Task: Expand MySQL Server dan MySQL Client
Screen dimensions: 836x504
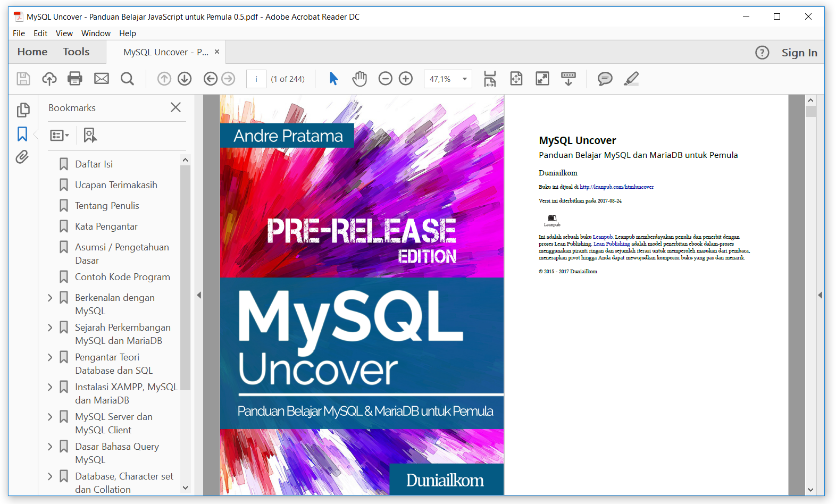Action: pos(50,417)
